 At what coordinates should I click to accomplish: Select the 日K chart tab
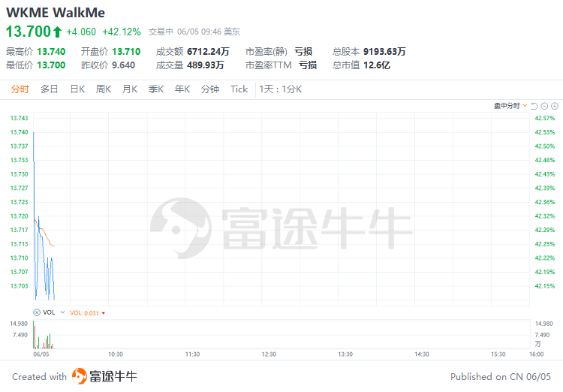77,89
